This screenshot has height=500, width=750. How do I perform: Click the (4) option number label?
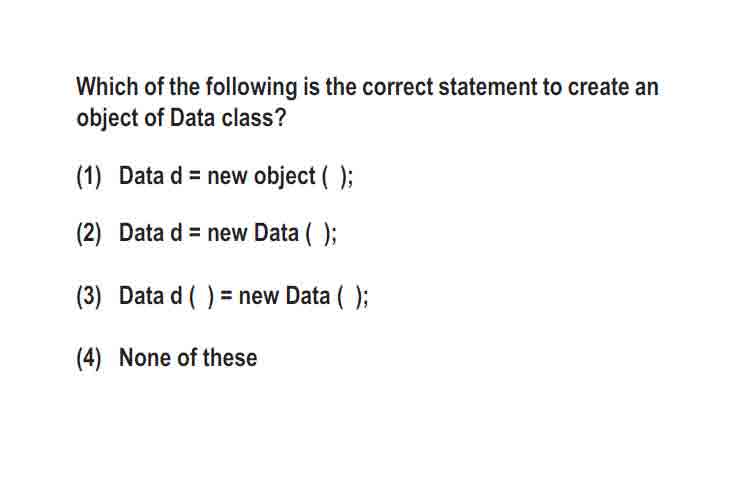click(89, 358)
